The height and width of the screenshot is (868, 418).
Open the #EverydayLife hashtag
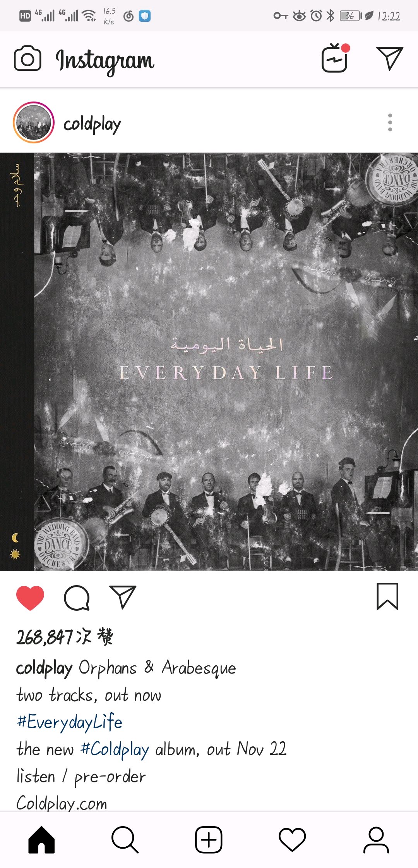[70, 722]
